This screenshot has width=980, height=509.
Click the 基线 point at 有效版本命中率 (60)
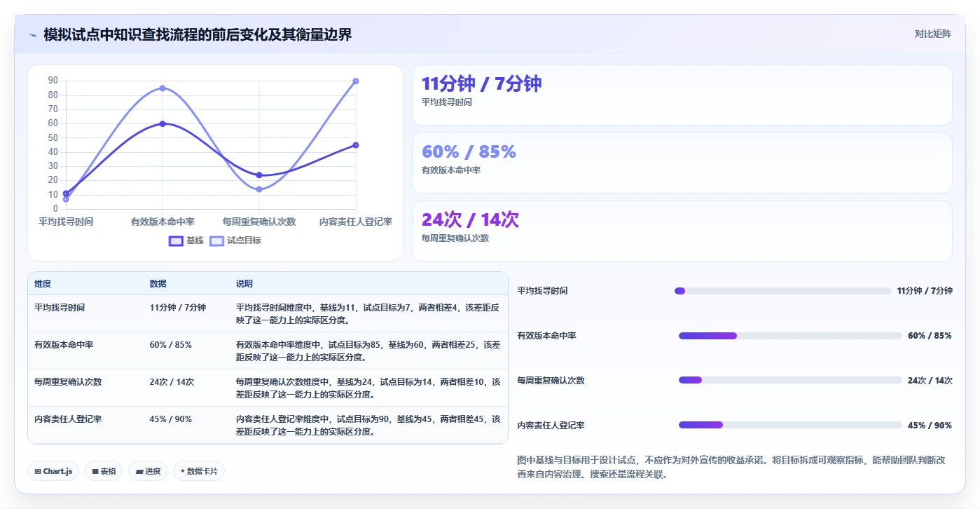click(x=163, y=123)
